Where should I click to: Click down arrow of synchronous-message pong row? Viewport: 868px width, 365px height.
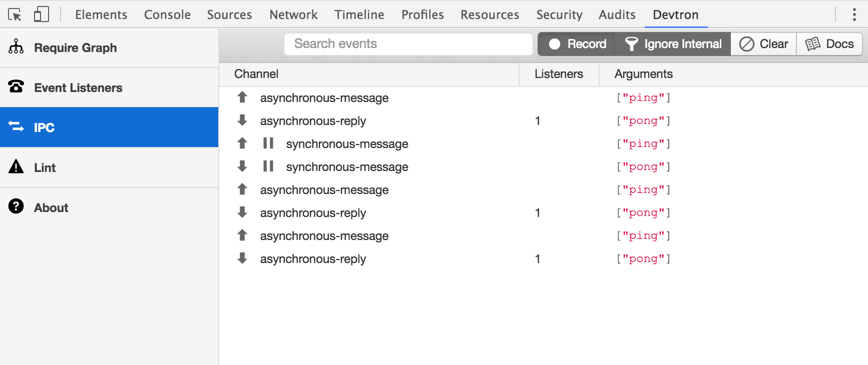(242, 166)
